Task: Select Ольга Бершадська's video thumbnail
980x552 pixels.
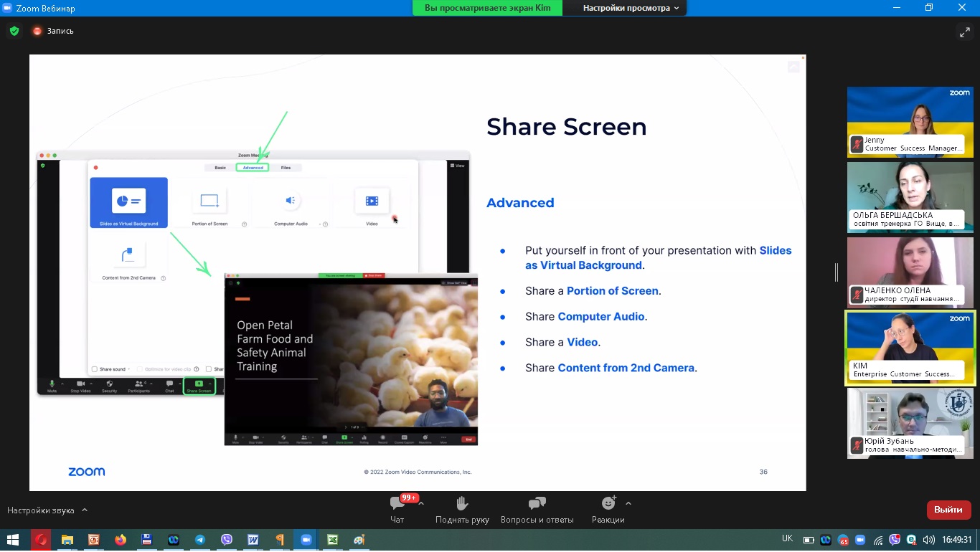Action: click(x=910, y=197)
